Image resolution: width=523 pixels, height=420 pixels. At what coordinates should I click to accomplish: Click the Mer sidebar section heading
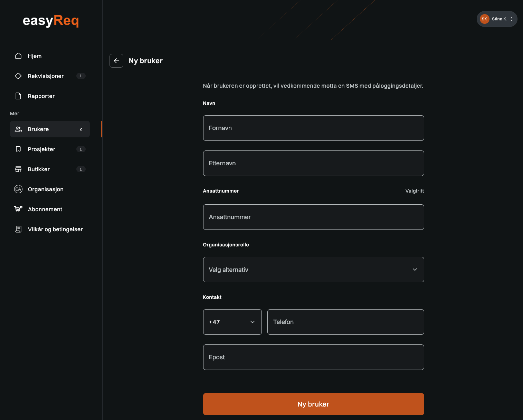(x=15, y=114)
